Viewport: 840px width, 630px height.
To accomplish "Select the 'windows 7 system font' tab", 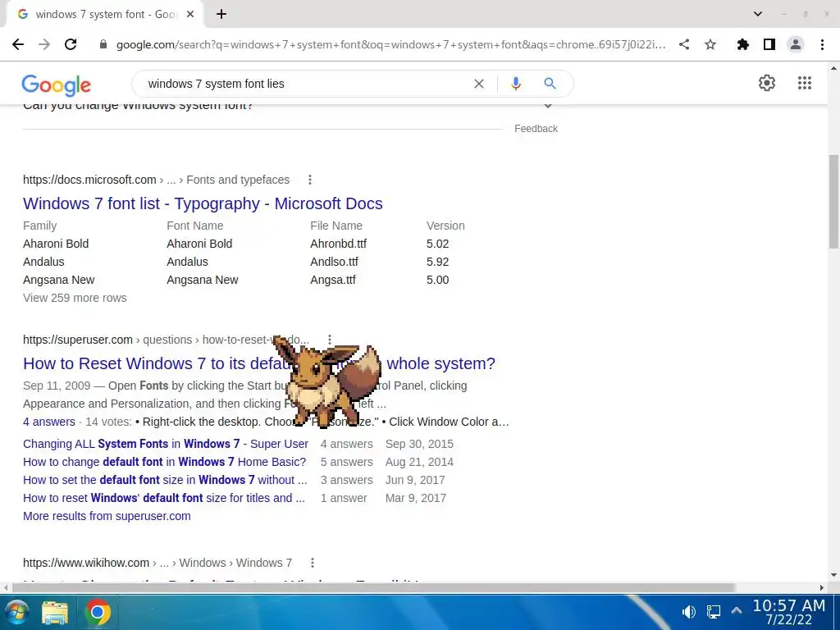I will (106, 15).
